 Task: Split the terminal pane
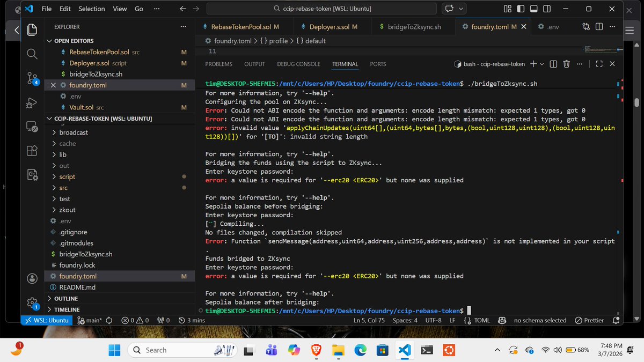553,64
